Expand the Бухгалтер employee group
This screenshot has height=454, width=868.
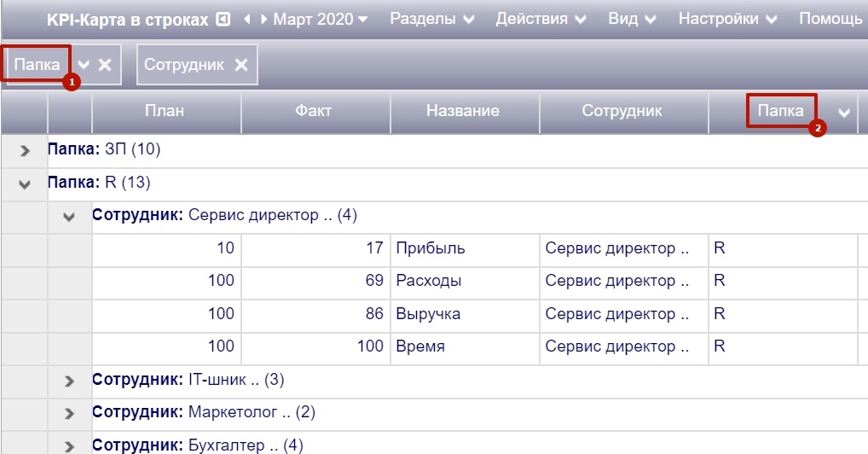pos(69,445)
